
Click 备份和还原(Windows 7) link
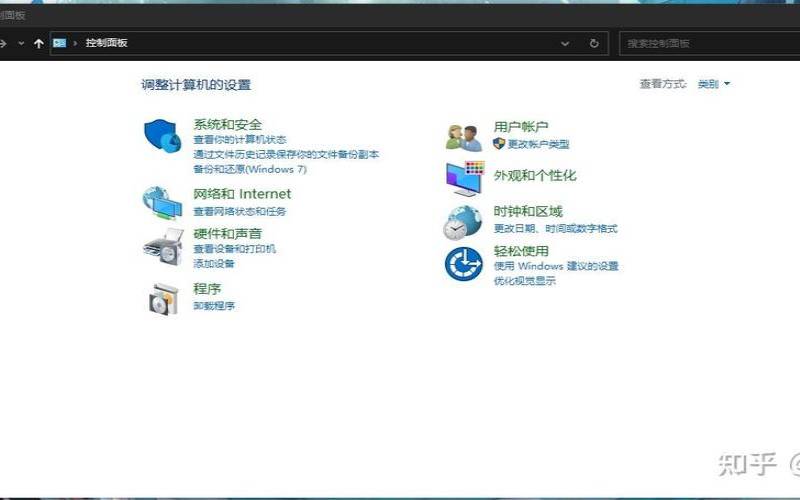click(x=250, y=169)
